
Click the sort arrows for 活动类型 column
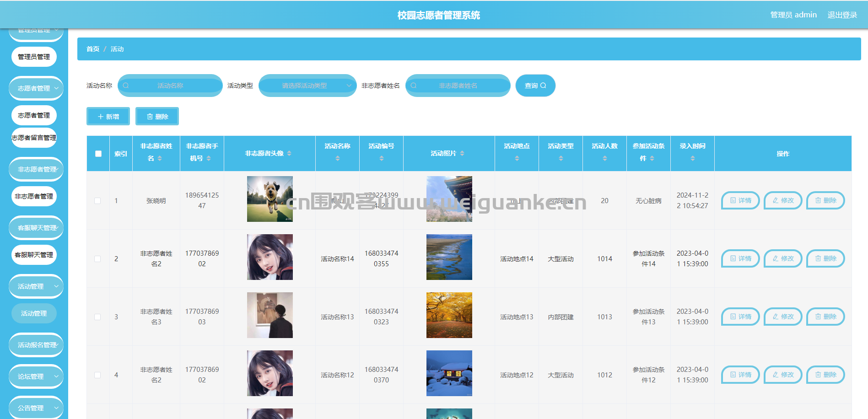pyautogui.click(x=561, y=158)
